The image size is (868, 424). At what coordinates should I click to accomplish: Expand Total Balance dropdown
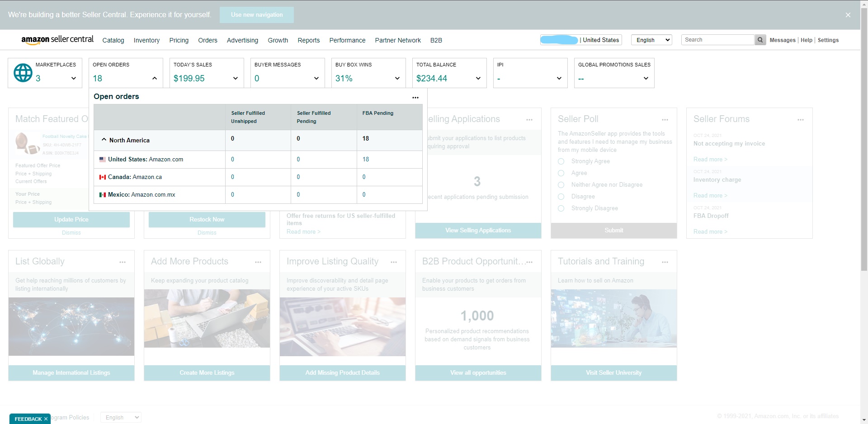(478, 78)
